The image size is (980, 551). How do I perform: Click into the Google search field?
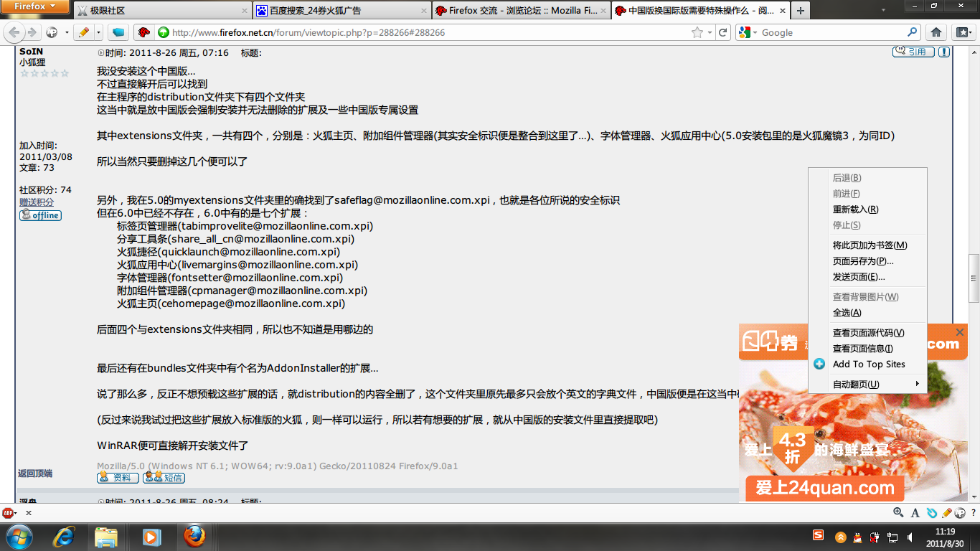tap(832, 32)
